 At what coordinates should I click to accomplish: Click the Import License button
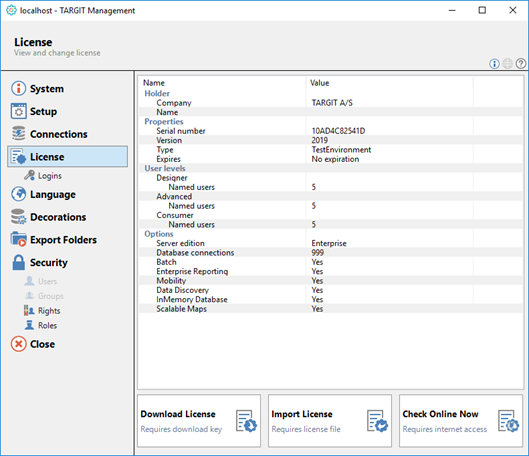point(330,421)
